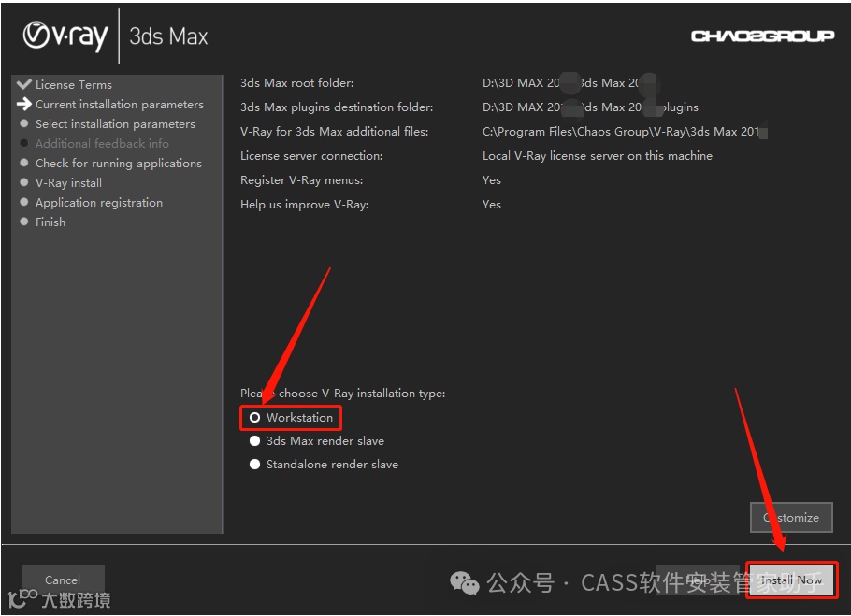
Task: Click the dimmed Additional feedback info step
Action: pos(102,144)
